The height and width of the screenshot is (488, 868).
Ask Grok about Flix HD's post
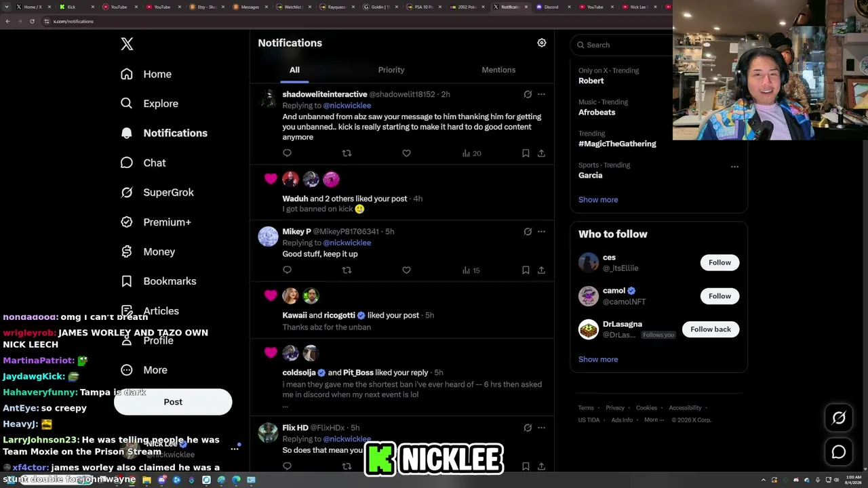pyautogui.click(x=528, y=428)
